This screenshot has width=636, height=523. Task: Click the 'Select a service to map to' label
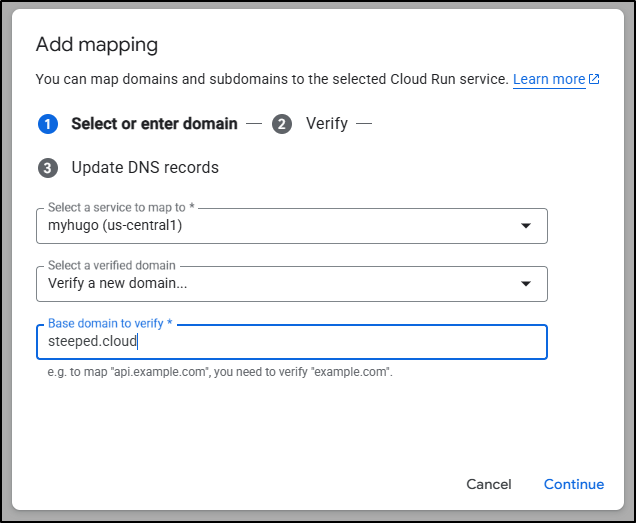(x=121, y=208)
